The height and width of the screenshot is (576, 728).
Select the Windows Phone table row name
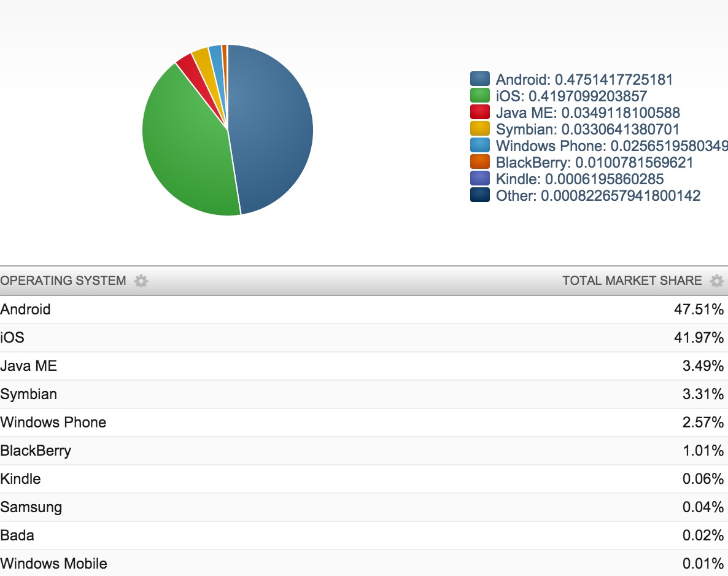point(53,422)
